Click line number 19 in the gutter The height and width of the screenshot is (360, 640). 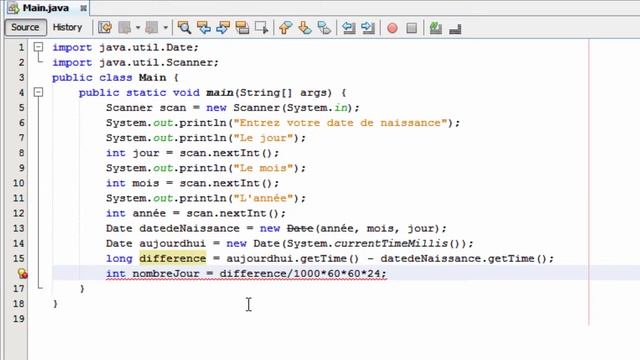coord(18,318)
